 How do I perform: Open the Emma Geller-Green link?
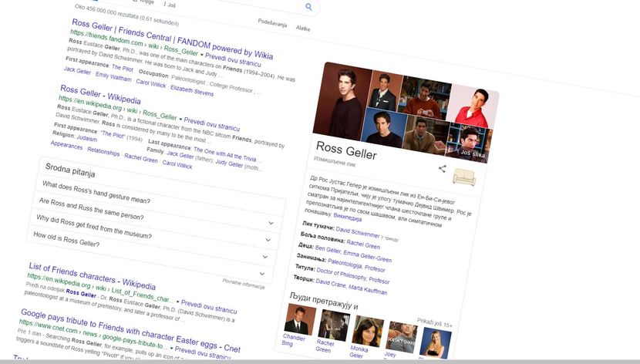point(367,256)
